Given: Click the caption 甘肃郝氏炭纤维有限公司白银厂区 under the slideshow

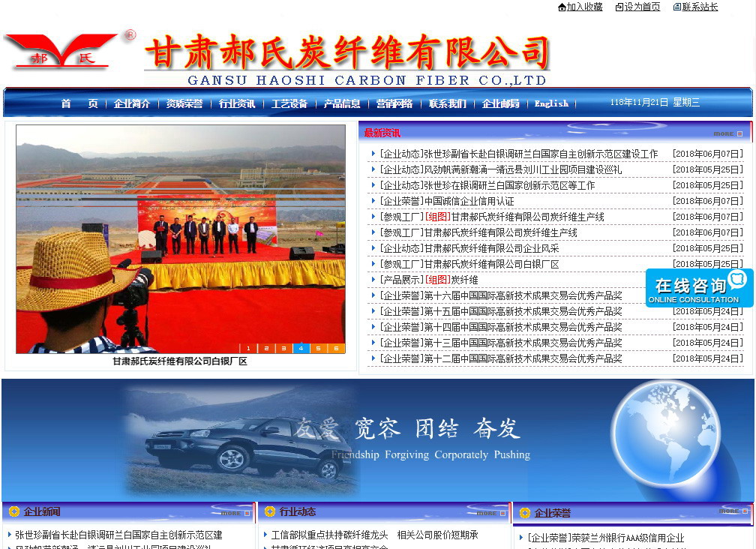Looking at the screenshot, I should 180,361.
